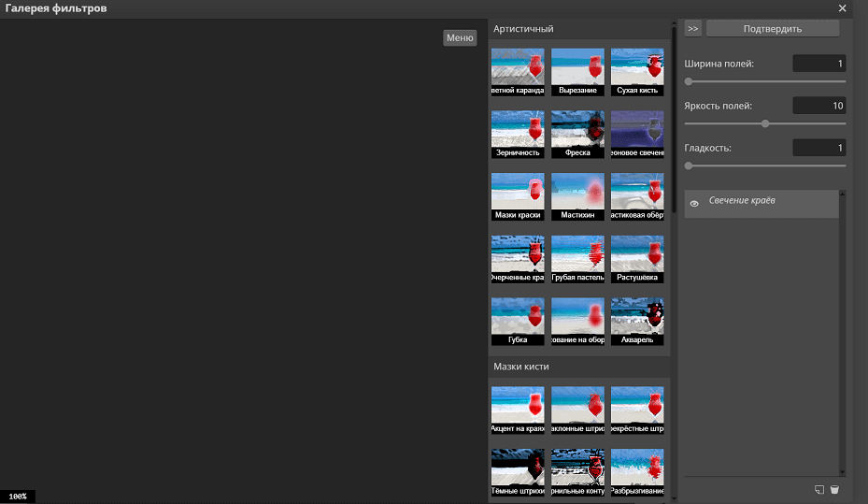Collapse the Артистичный filter category
Screen dimensions: 868x504
[579, 29]
